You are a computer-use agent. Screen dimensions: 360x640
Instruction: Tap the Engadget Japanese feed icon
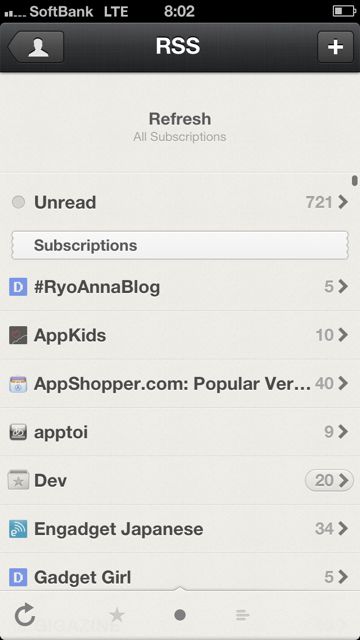[x=18, y=529]
